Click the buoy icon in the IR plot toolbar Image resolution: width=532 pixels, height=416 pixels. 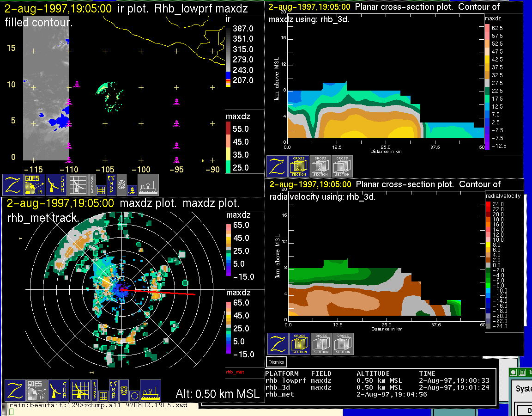coord(132,190)
